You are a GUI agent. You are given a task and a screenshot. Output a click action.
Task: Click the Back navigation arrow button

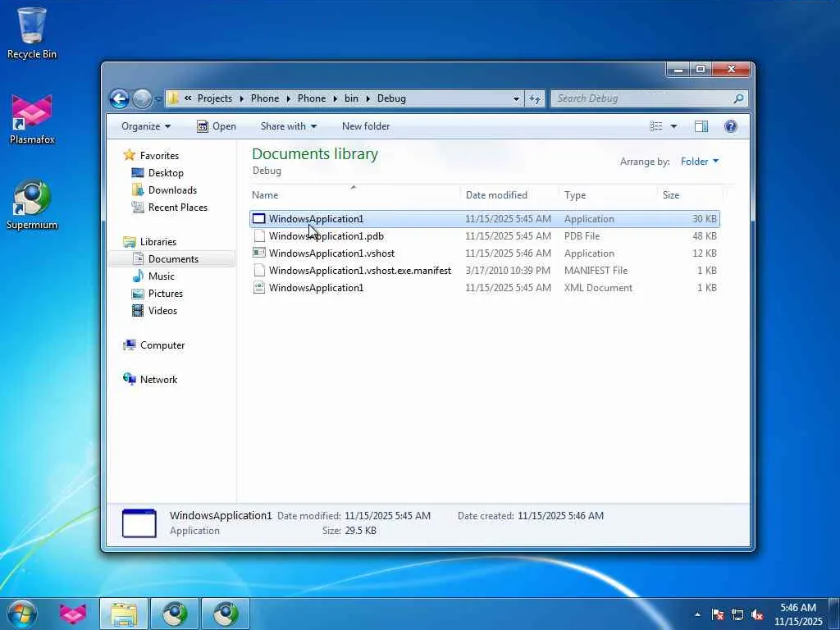tap(119, 98)
